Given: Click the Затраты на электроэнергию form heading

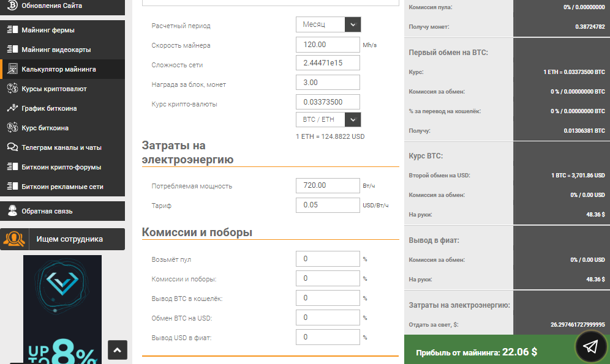Looking at the screenshot, I should (x=187, y=152).
